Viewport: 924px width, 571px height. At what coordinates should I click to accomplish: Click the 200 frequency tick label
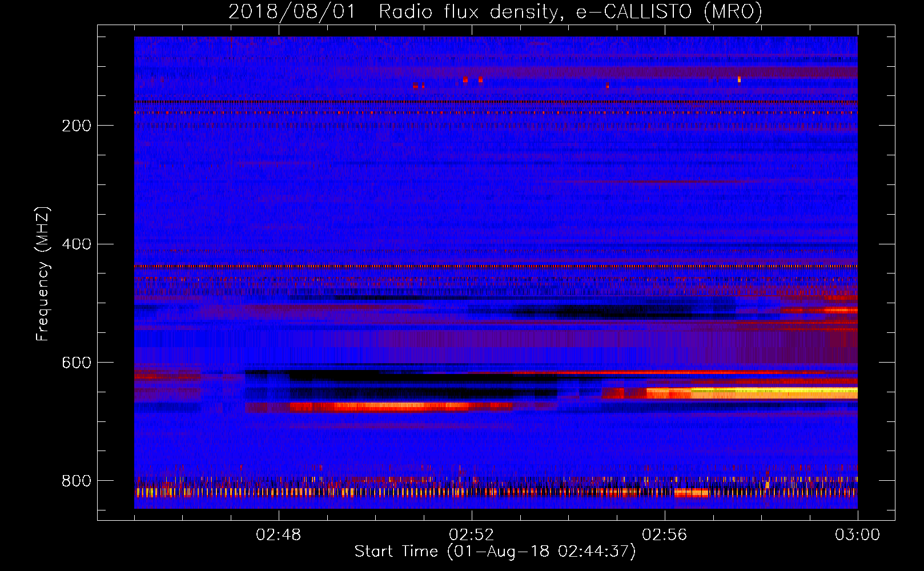click(x=77, y=126)
